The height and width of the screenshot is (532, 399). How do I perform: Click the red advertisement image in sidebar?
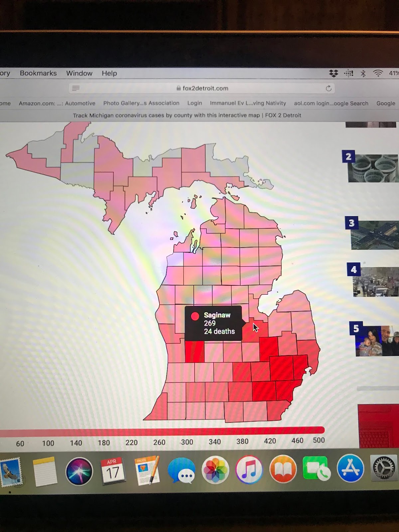[379, 426]
